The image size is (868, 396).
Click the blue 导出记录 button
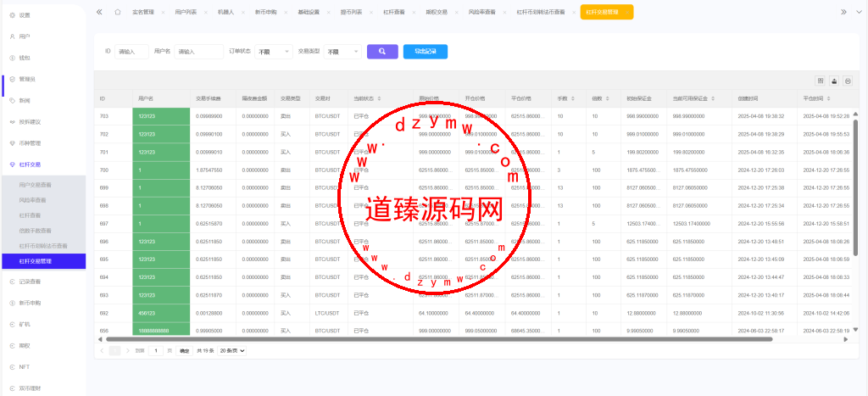(426, 52)
